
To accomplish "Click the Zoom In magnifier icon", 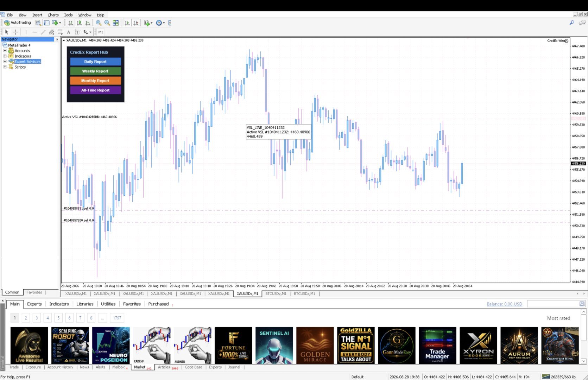I will tap(99, 23).
